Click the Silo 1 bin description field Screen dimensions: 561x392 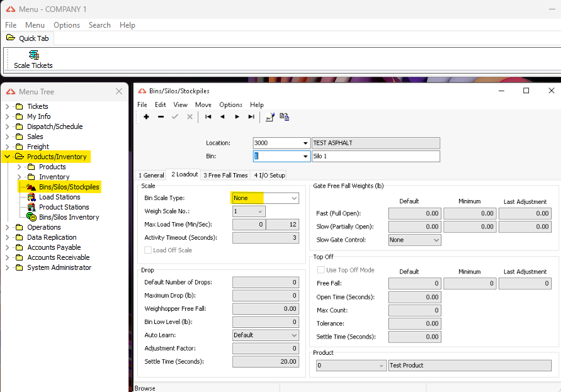click(x=376, y=156)
